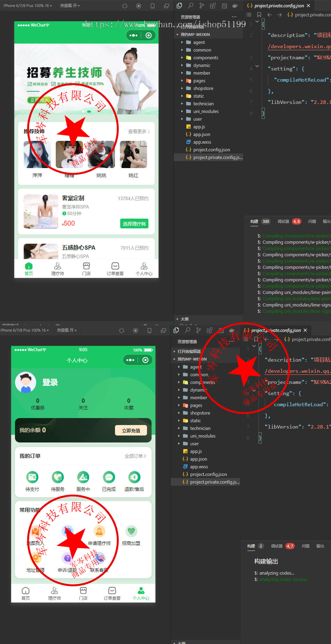Click the 订单查看 tab in the 首页 simulator
This screenshot has height=644, width=331.
pyautogui.click(x=115, y=269)
